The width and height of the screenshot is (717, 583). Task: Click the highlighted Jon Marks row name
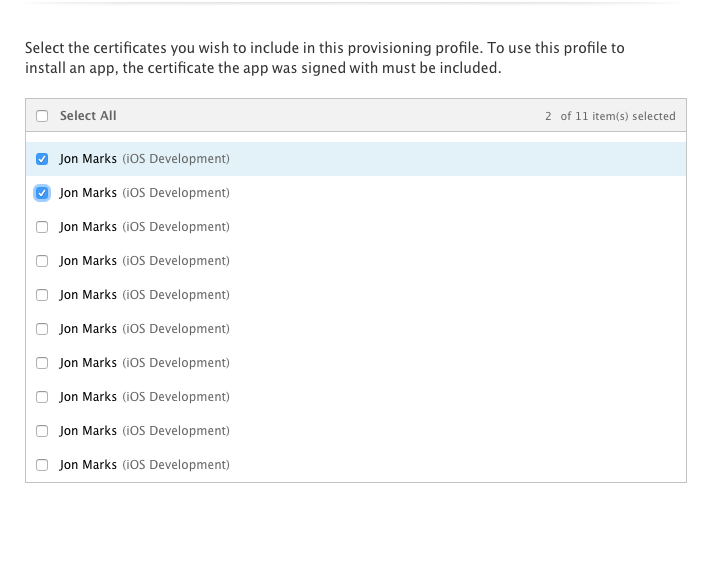click(88, 159)
